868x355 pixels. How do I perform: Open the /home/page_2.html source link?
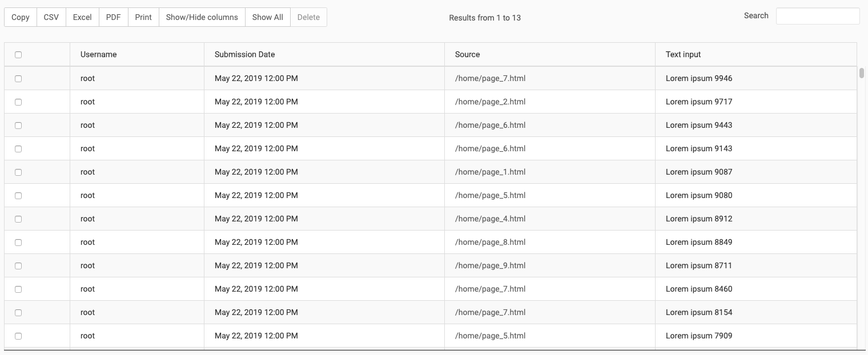[489, 102]
